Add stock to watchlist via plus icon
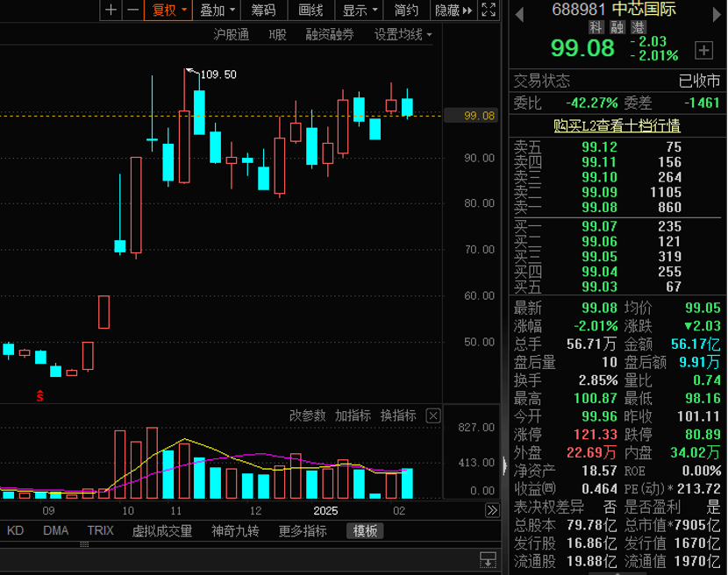 tap(703, 51)
